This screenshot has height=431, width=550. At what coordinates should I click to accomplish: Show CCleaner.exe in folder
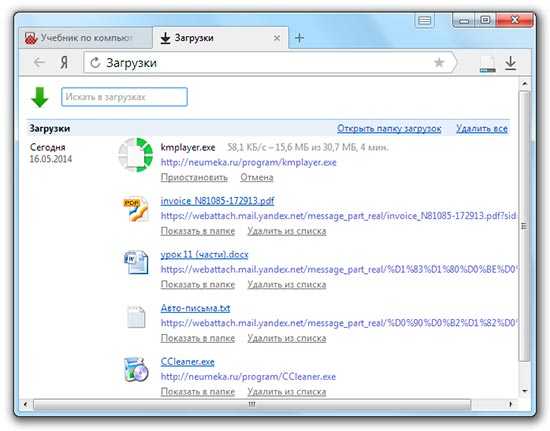pyautogui.click(x=198, y=392)
